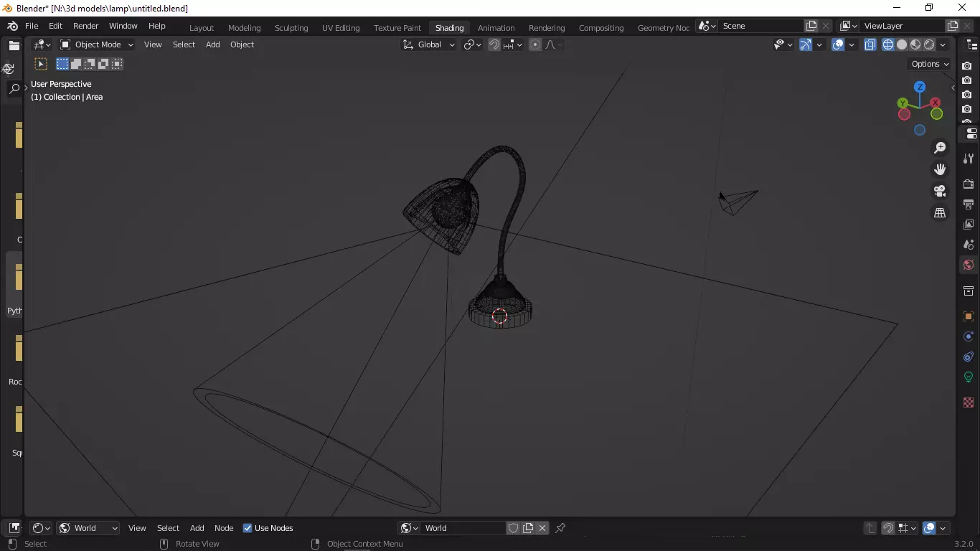Choose invert selection mode icon
The image size is (980, 551).
(x=103, y=64)
